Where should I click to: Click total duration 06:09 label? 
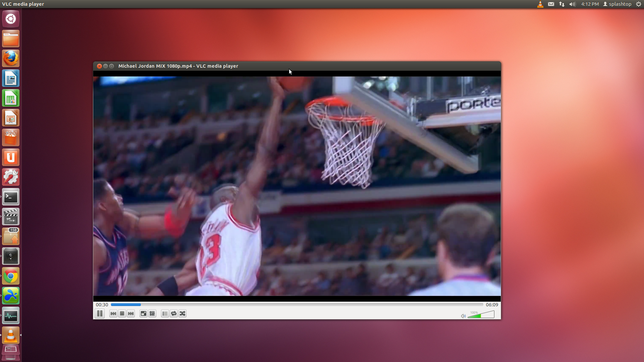pyautogui.click(x=492, y=305)
